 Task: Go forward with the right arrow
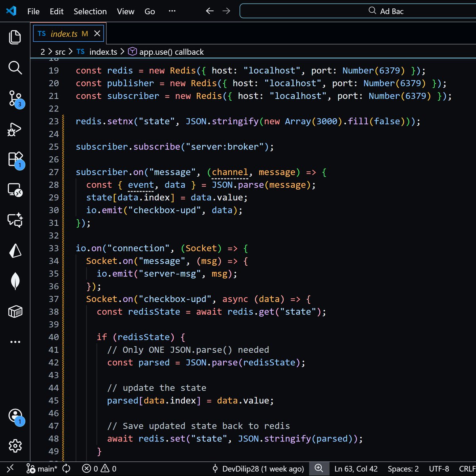(x=226, y=11)
